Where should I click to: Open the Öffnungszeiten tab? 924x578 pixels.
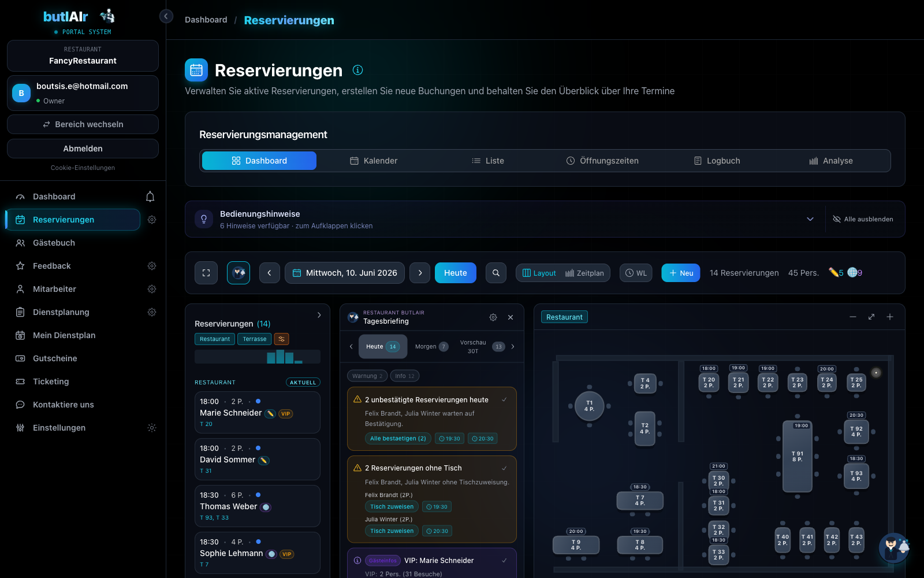pos(602,161)
